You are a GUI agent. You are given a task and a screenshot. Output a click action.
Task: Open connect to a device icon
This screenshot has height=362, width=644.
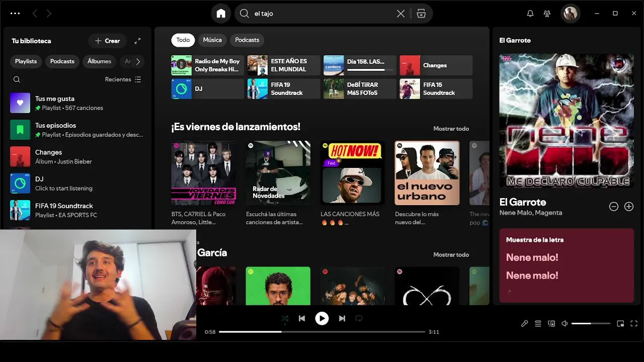point(551,324)
